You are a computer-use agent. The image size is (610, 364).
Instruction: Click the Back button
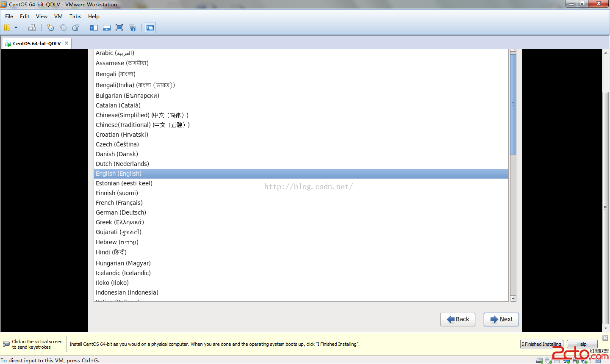click(458, 320)
